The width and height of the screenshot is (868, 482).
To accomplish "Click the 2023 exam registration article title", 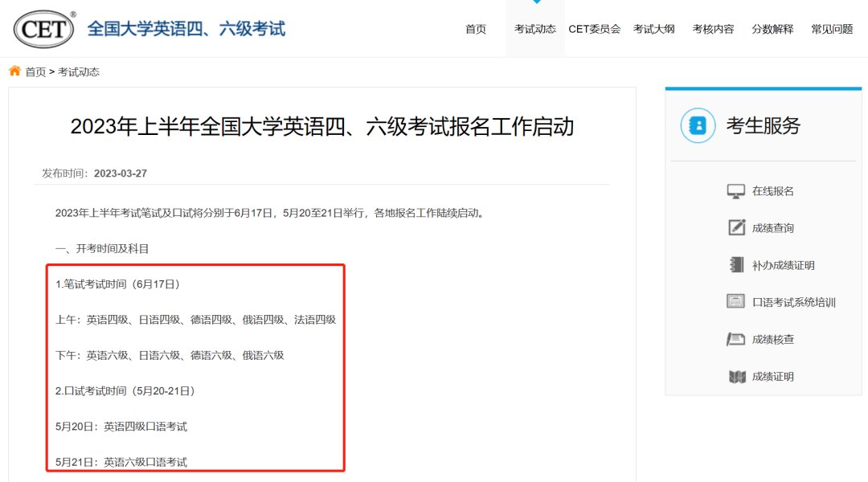I will pos(324,127).
